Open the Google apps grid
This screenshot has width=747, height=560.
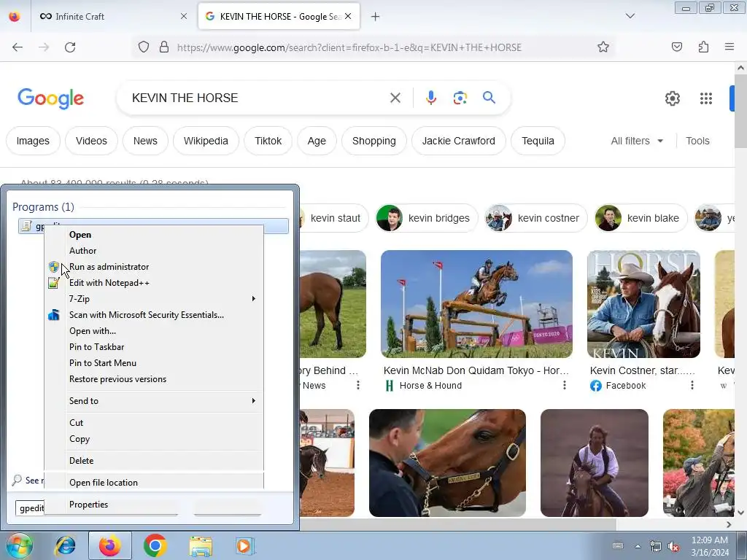click(x=706, y=98)
